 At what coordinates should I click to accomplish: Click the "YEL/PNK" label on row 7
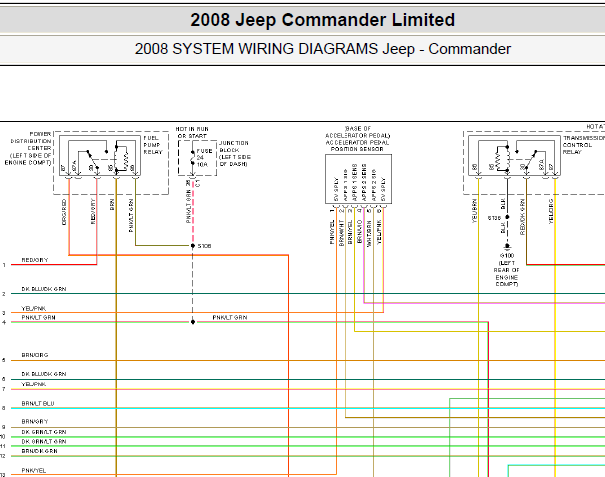click(x=34, y=384)
